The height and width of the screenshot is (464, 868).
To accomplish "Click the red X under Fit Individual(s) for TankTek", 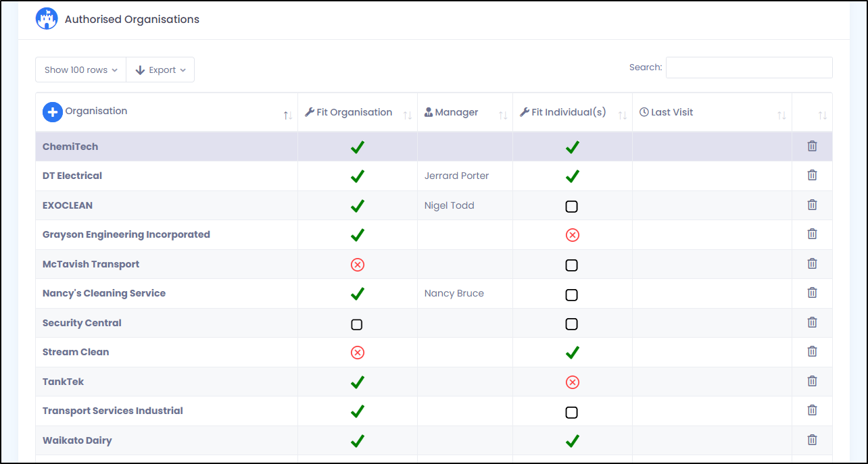I will pyautogui.click(x=572, y=382).
